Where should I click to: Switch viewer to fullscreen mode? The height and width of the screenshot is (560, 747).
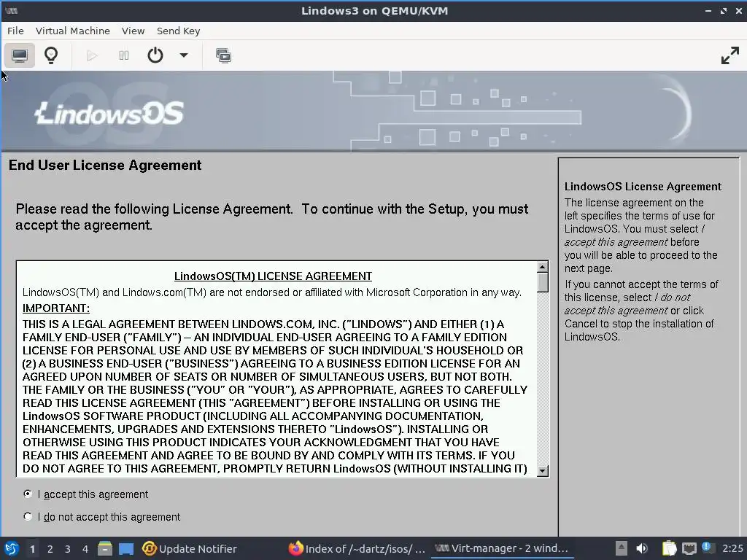(729, 55)
